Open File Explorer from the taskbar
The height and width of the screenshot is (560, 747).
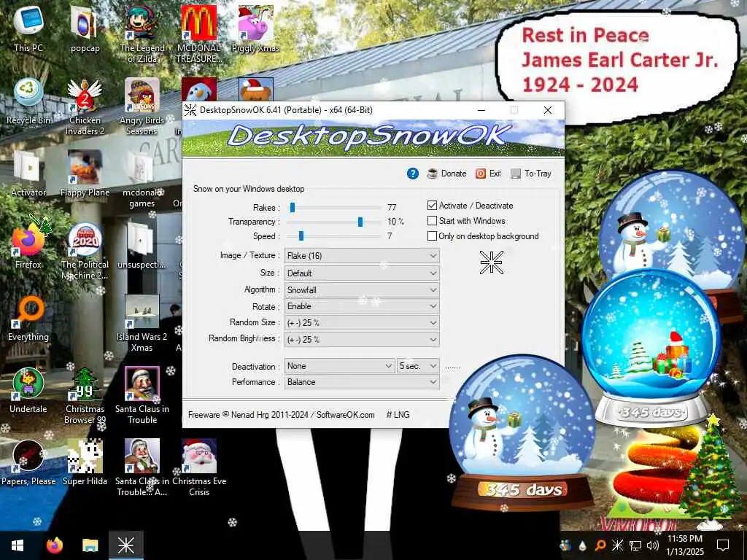click(x=90, y=545)
